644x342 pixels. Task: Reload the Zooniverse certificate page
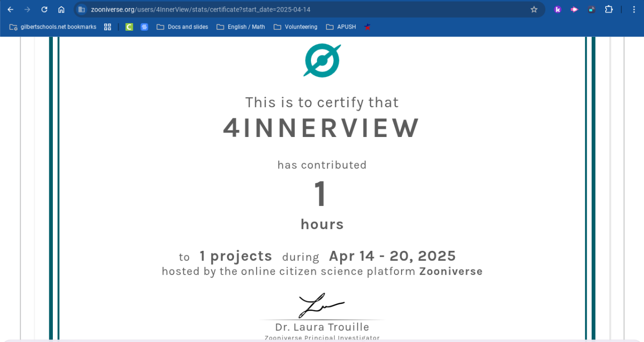pos(44,10)
